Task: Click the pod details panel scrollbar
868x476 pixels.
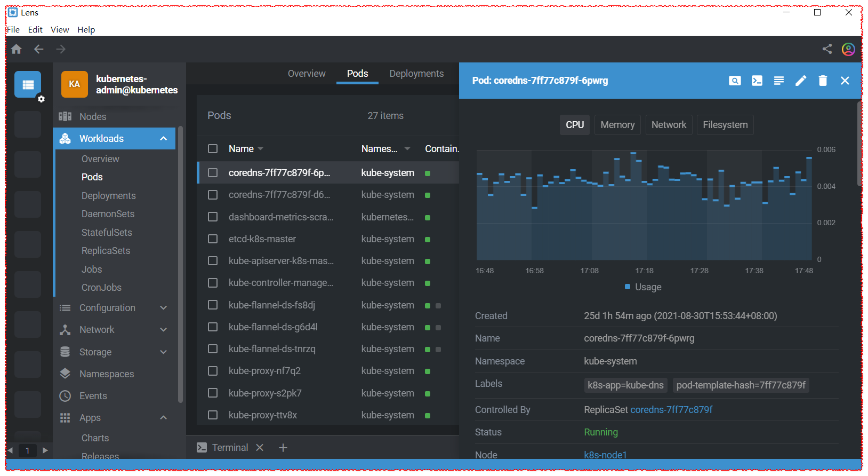Action: click(859, 144)
